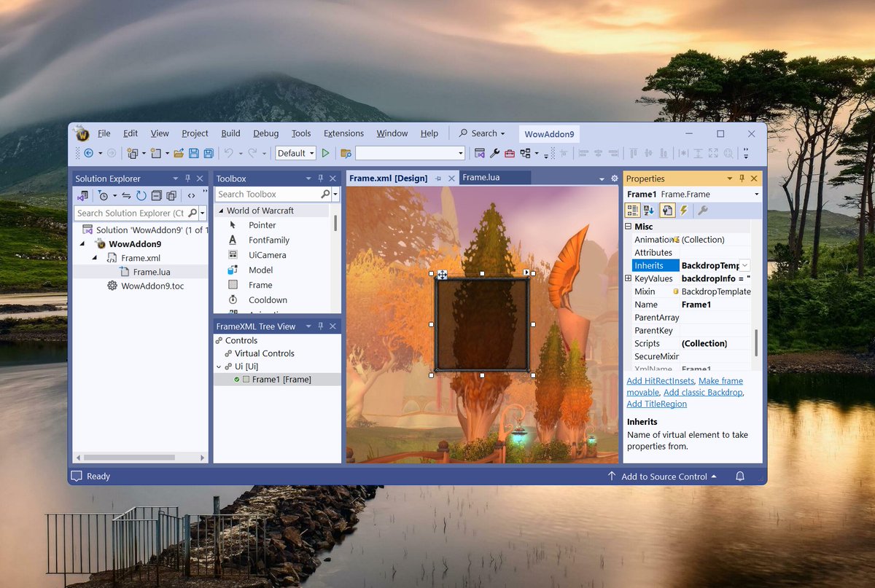Click Solution Explorer's Sync with Active Document icon
This screenshot has width=875, height=588.
tap(126, 195)
